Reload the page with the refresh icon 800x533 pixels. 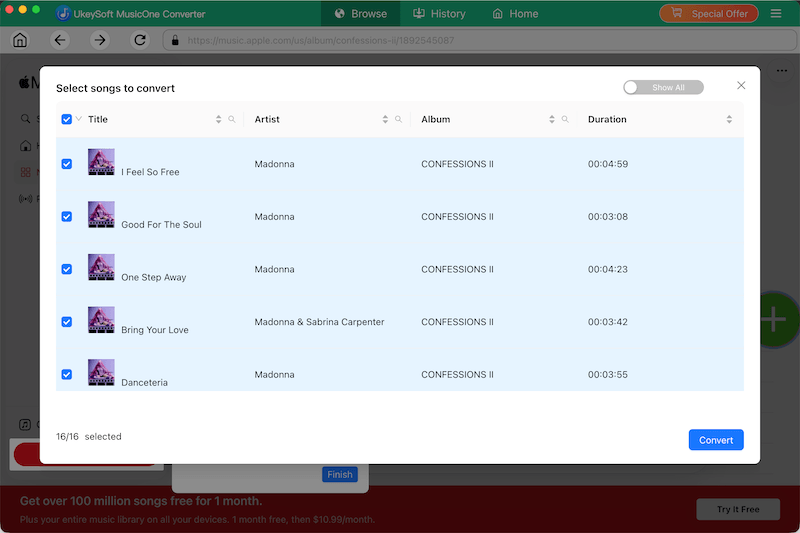(x=140, y=40)
